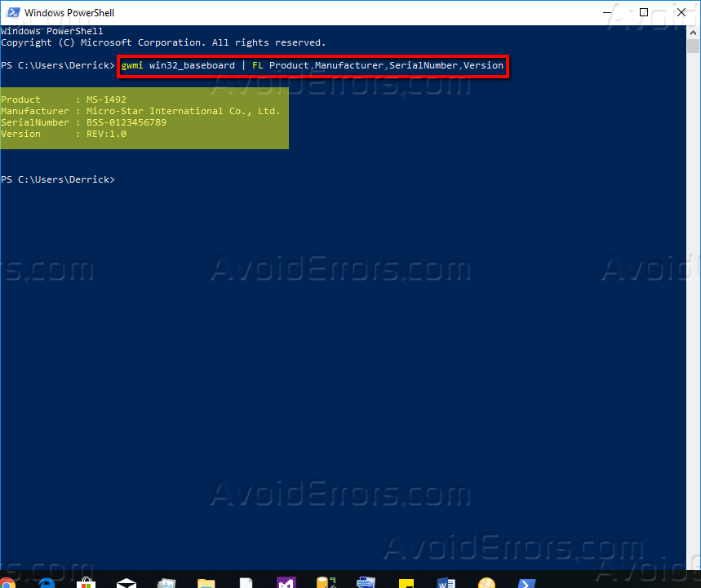
Task: Open Microsoft Edge from the taskbar
Action: pos(47,582)
